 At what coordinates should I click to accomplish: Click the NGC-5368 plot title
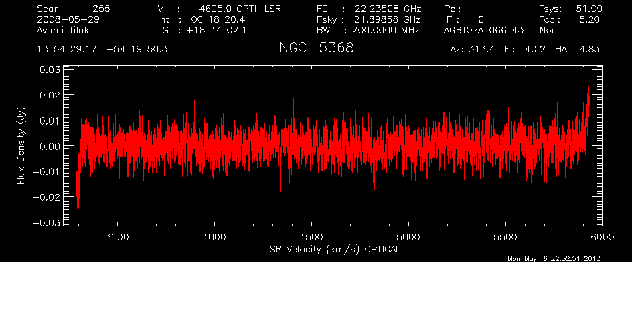pyautogui.click(x=316, y=49)
